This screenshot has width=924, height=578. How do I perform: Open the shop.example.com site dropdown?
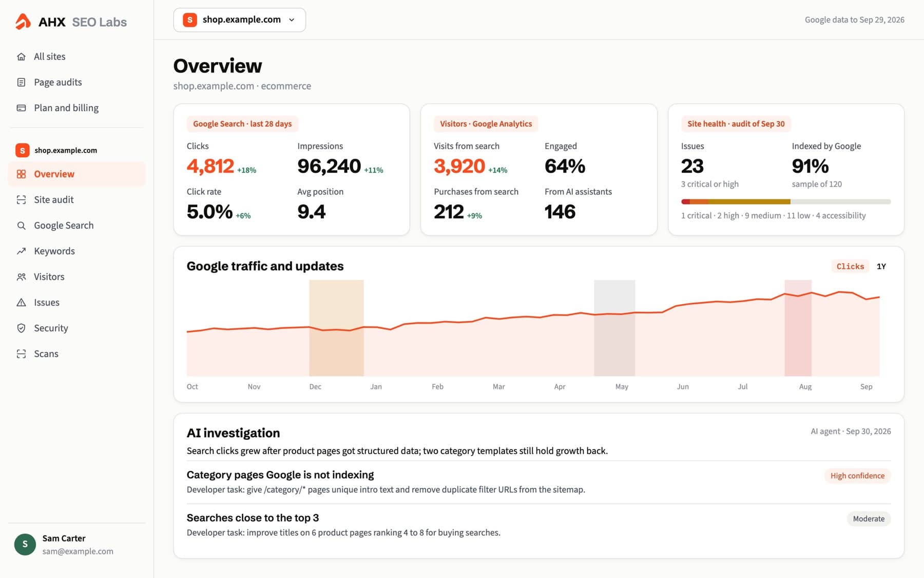[240, 20]
